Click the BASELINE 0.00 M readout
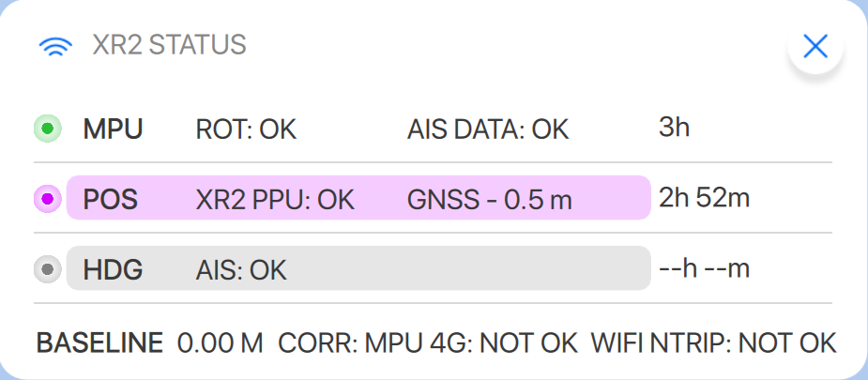This screenshot has height=380, width=868. pyautogui.click(x=150, y=343)
